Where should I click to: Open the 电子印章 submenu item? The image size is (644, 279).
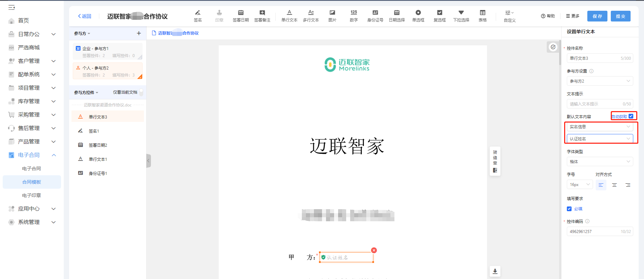click(32, 195)
